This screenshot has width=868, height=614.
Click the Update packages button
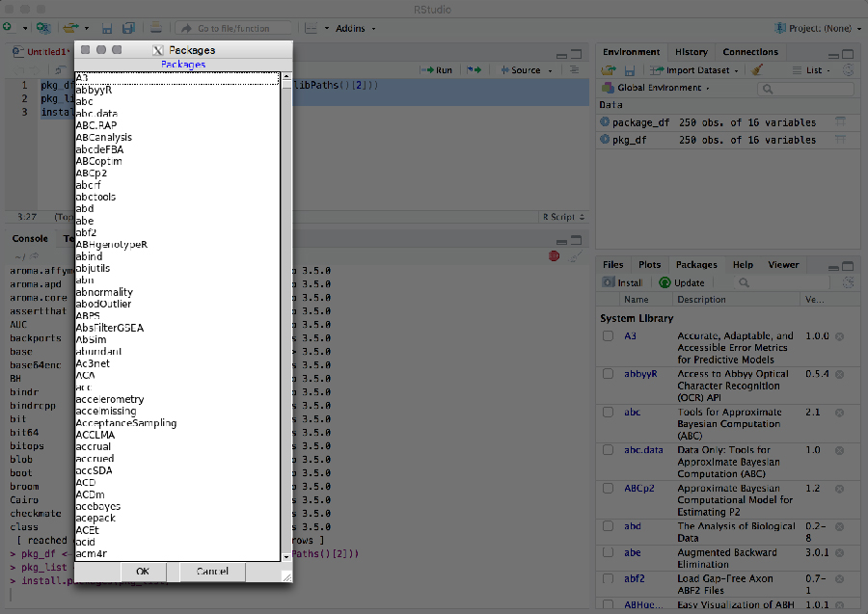[682, 282]
